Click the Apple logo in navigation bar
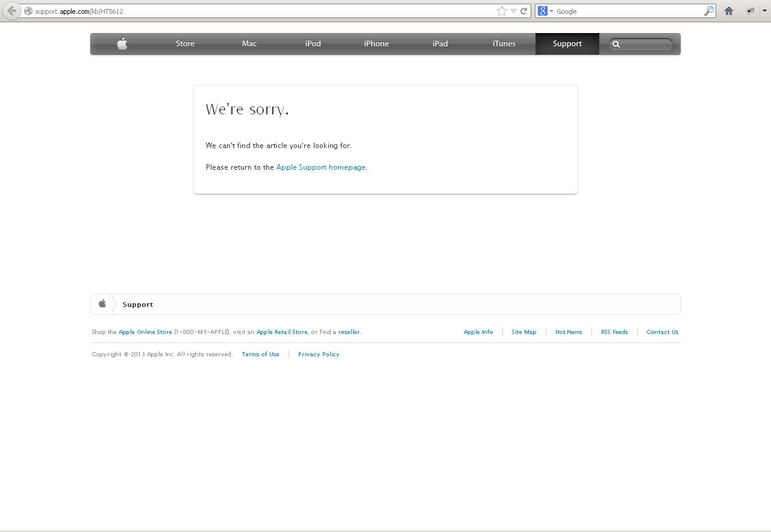Screen dimensions: 771x532 [x=122, y=43]
